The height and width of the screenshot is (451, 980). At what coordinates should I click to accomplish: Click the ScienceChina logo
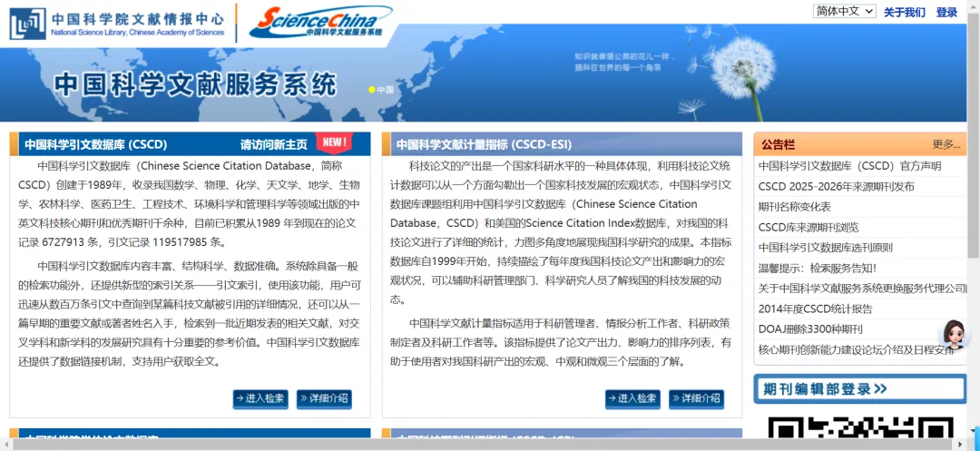320,23
